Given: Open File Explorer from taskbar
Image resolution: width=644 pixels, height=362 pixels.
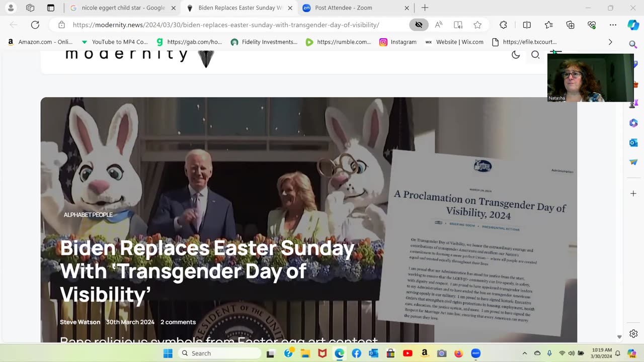Looking at the screenshot, I should click(305, 353).
